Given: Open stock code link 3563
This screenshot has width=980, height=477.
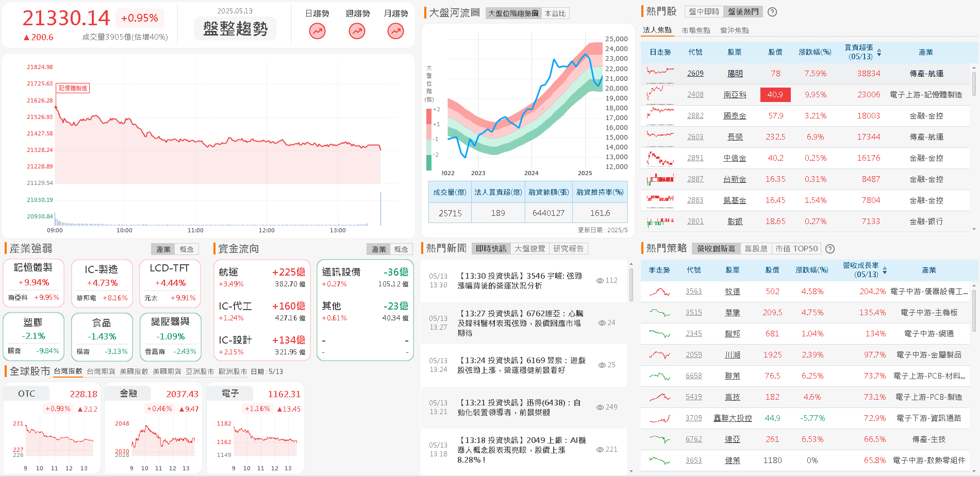Looking at the screenshot, I should coord(693,292).
